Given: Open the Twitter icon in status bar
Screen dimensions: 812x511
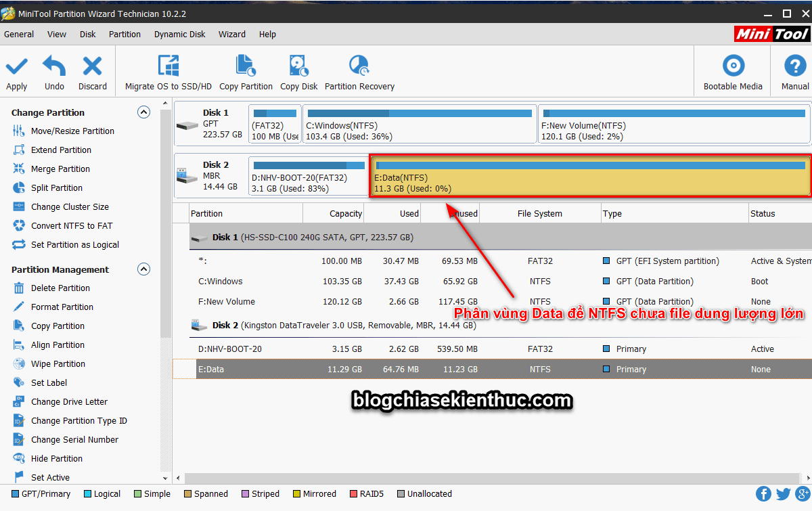Looking at the screenshot, I should 784,494.
